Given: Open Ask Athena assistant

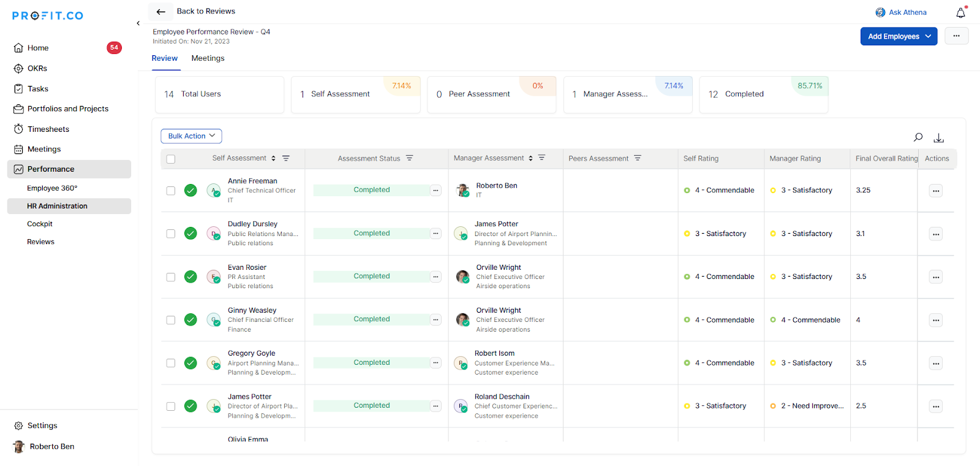Looking at the screenshot, I should pyautogui.click(x=900, y=12).
